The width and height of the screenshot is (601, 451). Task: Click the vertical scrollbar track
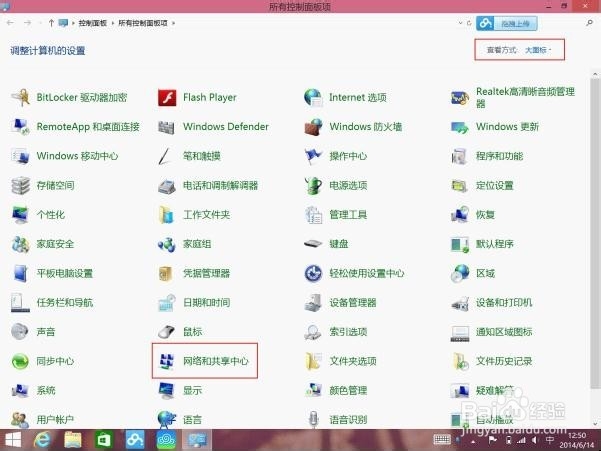(x=595, y=249)
